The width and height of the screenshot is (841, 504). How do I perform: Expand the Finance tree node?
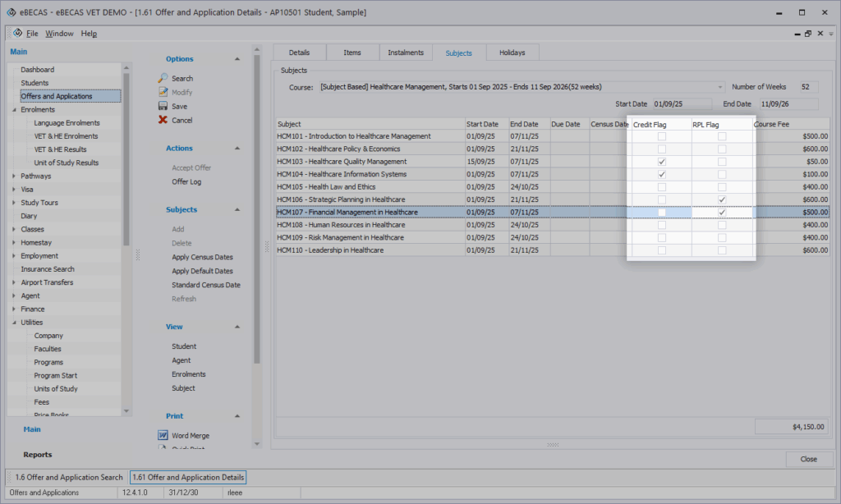click(15, 309)
